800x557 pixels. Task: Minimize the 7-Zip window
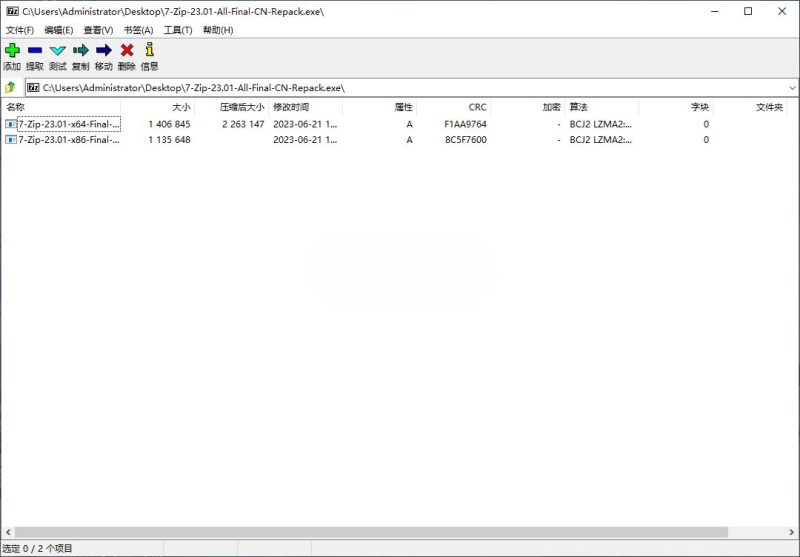pos(715,11)
